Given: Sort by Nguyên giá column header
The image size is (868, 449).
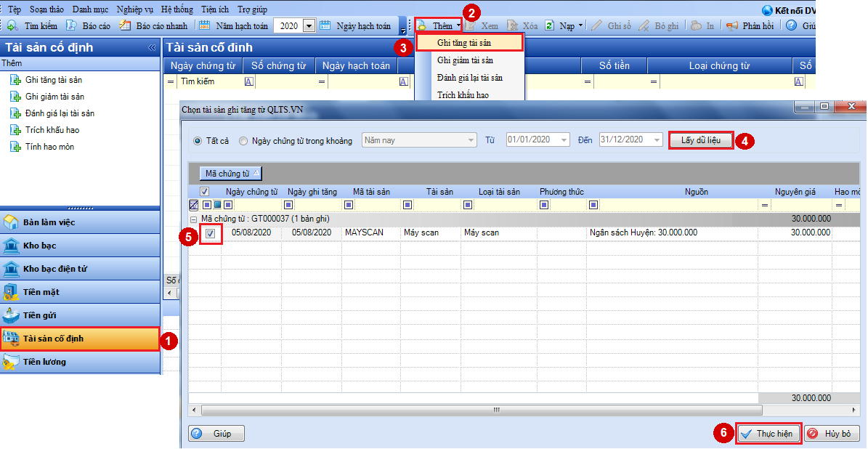Looking at the screenshot, I should click(795, 192).
